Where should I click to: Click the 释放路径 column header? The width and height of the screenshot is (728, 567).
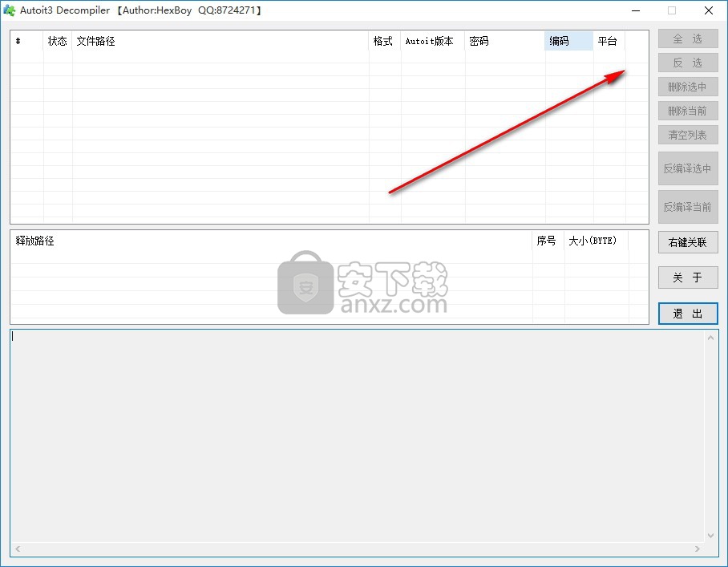tap(271, 241)
